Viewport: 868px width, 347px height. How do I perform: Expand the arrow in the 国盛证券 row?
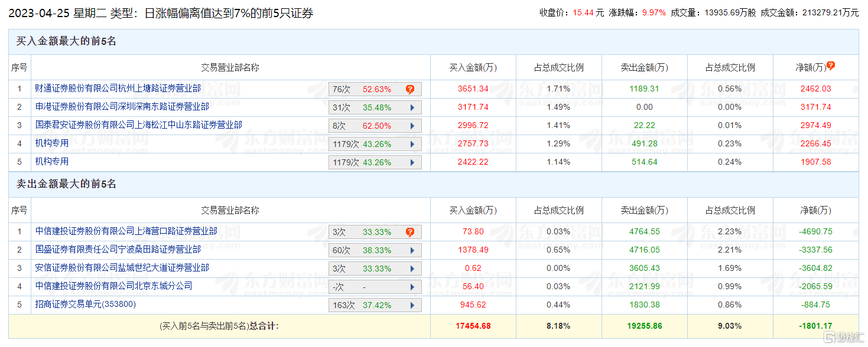pos(412,250)
